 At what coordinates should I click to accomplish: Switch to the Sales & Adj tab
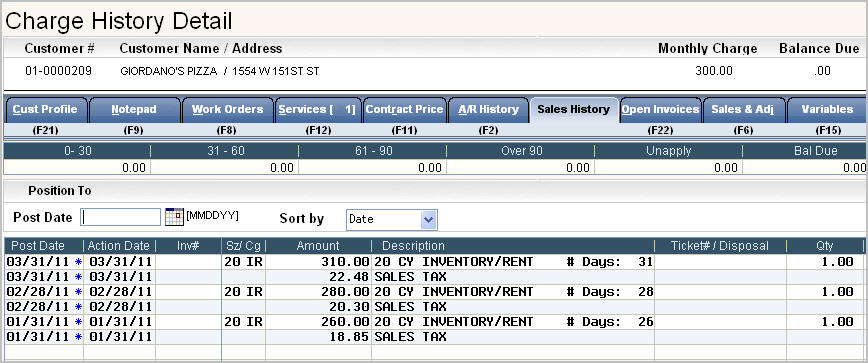pyautogui.click(x=743, y=110)
